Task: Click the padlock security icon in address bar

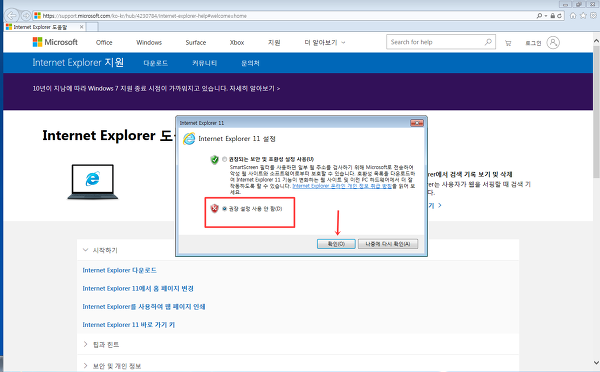Action: 553,16
